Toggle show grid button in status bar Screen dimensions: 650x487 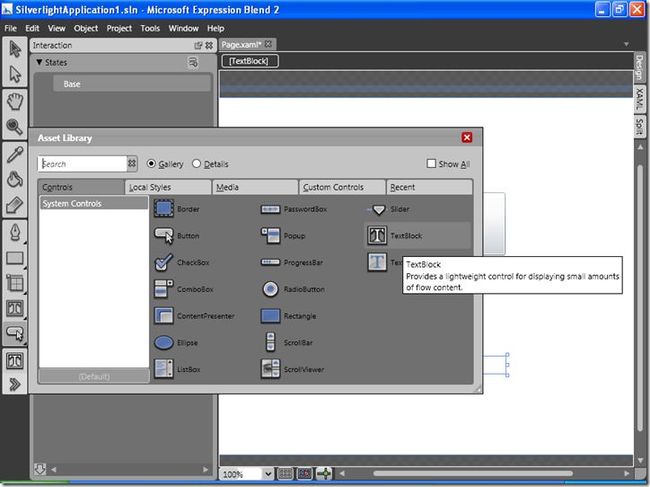click(285, 473)
